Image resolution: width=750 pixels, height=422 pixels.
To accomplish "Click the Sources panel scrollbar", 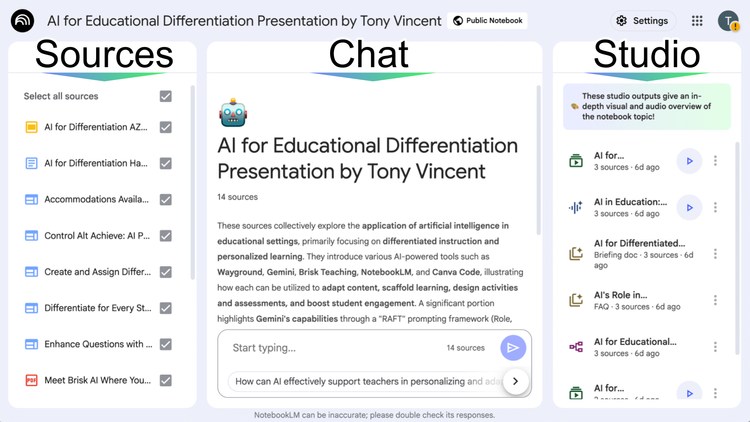I will [193, 182].
